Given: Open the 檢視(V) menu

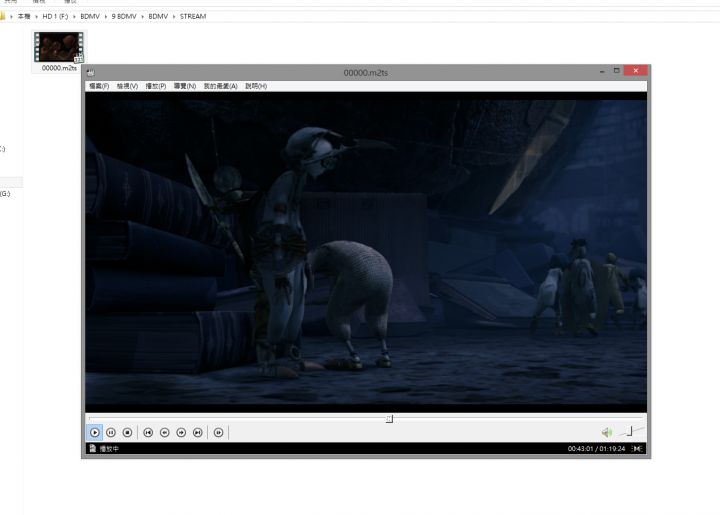Looking at the screenshot, I should [127, 86].
